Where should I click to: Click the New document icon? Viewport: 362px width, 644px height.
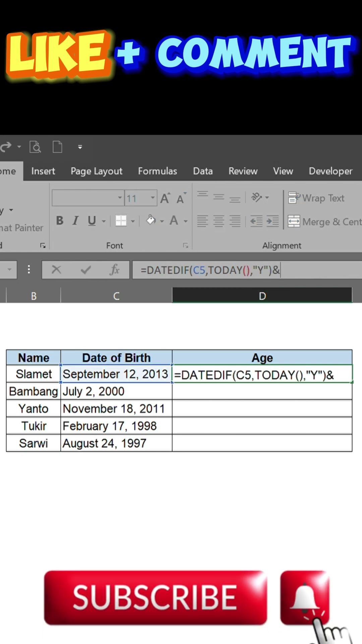pos(57,147)
